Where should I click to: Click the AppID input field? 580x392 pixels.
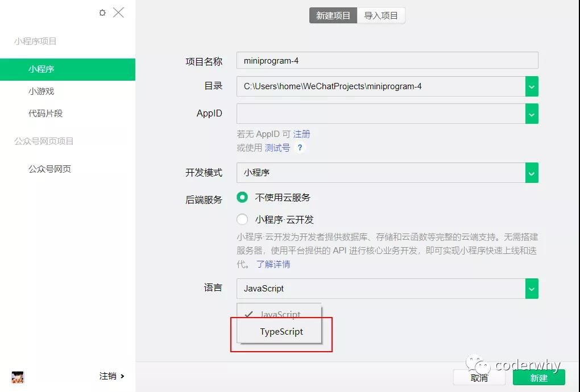381,114
